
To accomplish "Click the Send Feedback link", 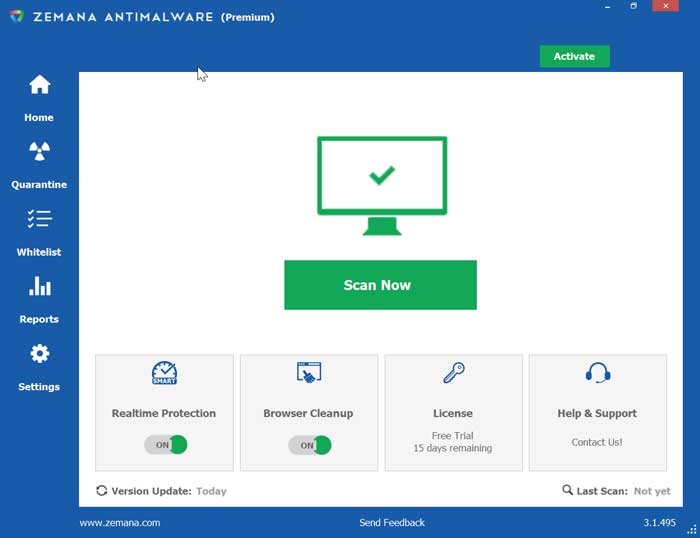I will click(x=392, y=522).
